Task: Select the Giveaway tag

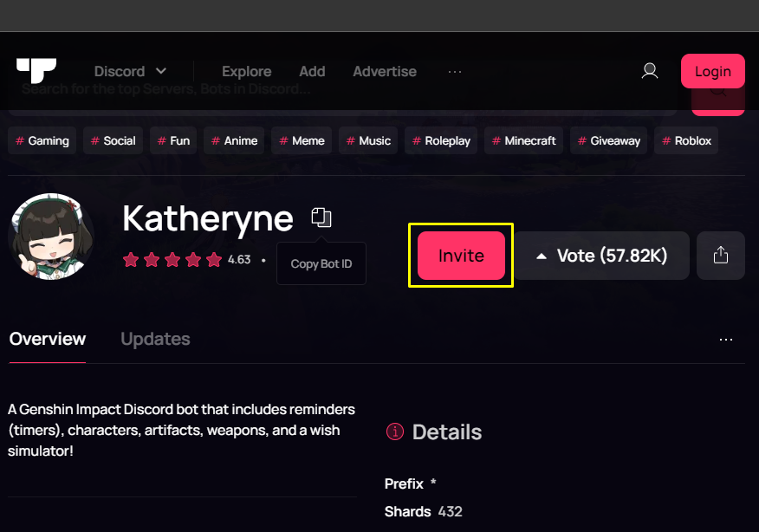Action: click(609, 140)
